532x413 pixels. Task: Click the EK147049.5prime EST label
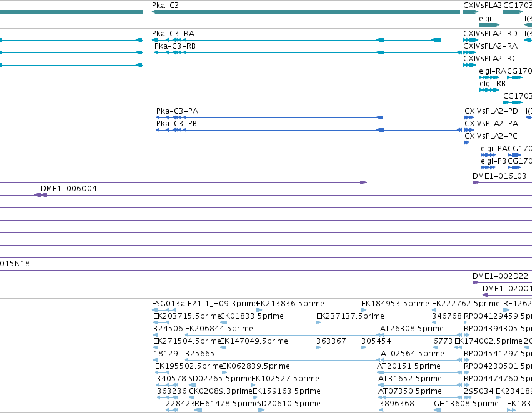tap(254, 341)
